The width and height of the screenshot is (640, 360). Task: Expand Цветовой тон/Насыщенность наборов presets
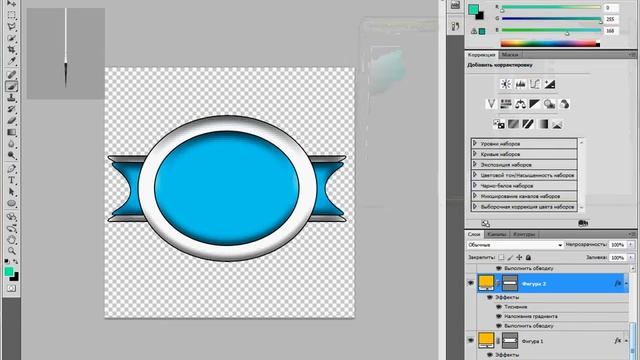click(475, 175)
